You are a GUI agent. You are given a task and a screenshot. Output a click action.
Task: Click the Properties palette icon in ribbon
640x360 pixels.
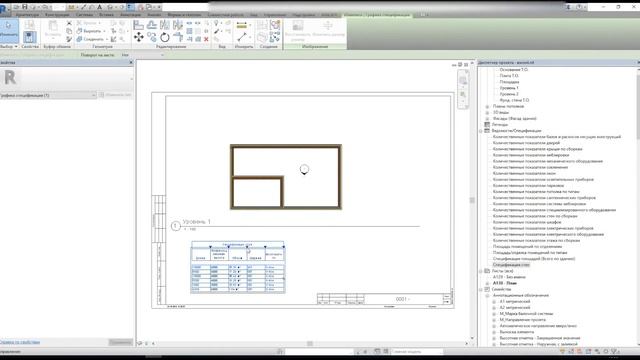point(29,37)
